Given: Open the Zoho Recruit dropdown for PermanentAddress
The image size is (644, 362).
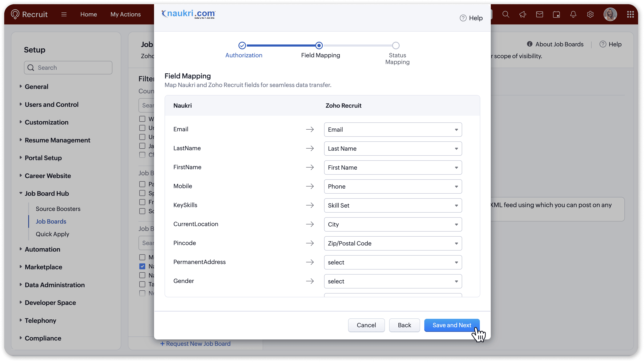Looking at the screenshot, I should coord(393,262).
